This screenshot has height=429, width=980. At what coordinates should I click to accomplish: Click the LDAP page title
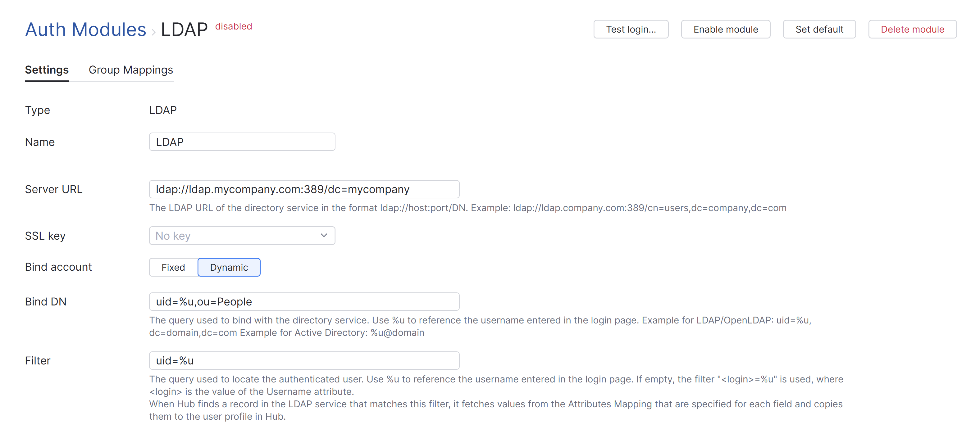[x=184, y=29]
